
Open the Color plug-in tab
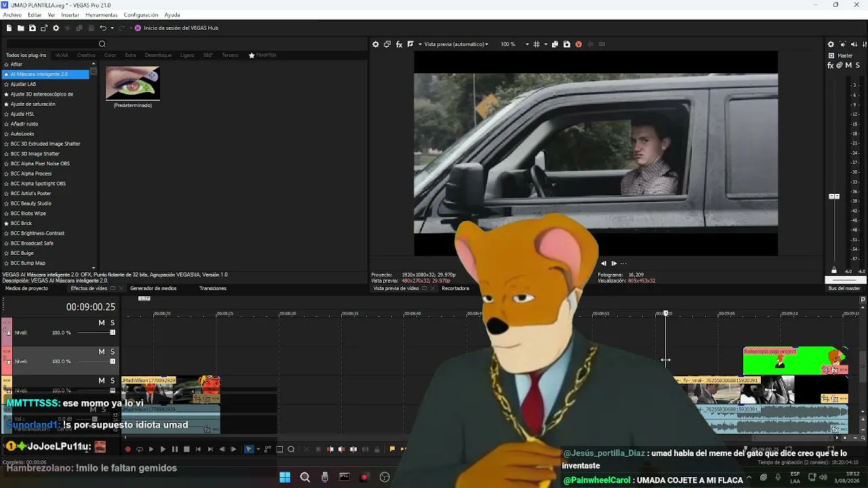[x=111, y=55]
